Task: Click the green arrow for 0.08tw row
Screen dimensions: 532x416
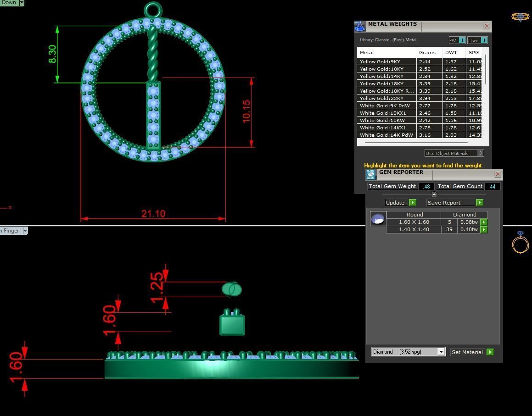Action: coord(484,222)
